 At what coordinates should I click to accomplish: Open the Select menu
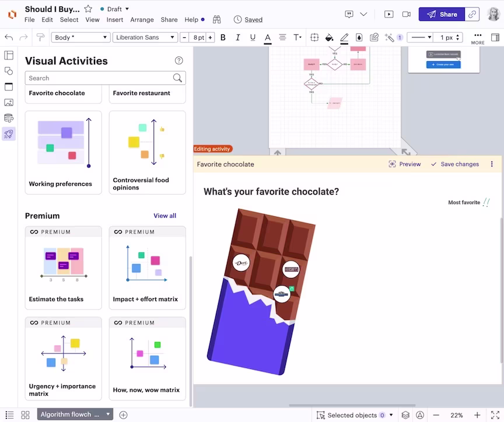coord(69,20)
